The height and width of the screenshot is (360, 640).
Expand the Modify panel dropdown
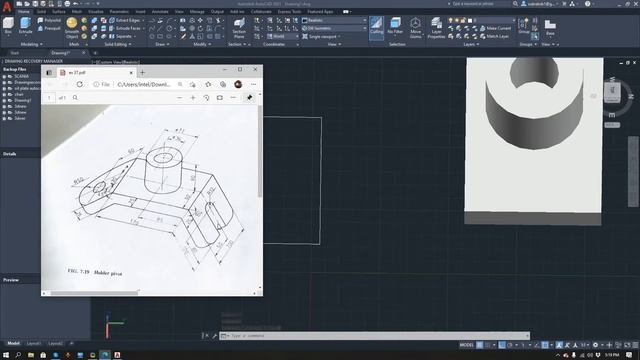tap(202, 44)
